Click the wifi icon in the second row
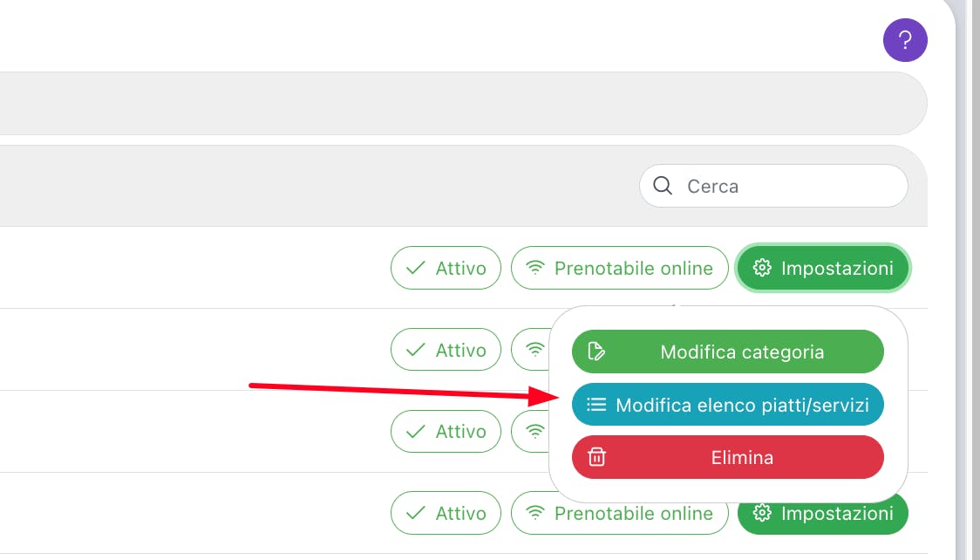980x560 pixels. 534,350
